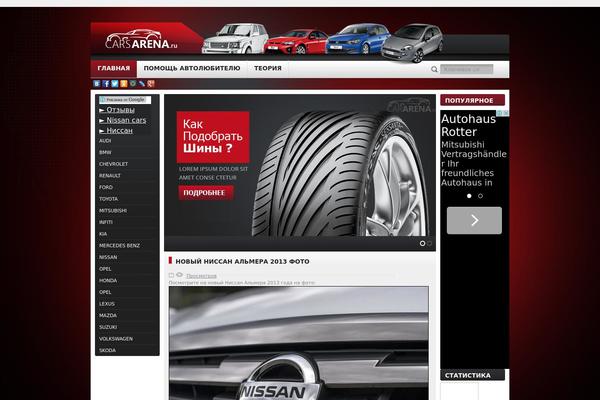Select AUDI in brand list

[x=105, y=141]
